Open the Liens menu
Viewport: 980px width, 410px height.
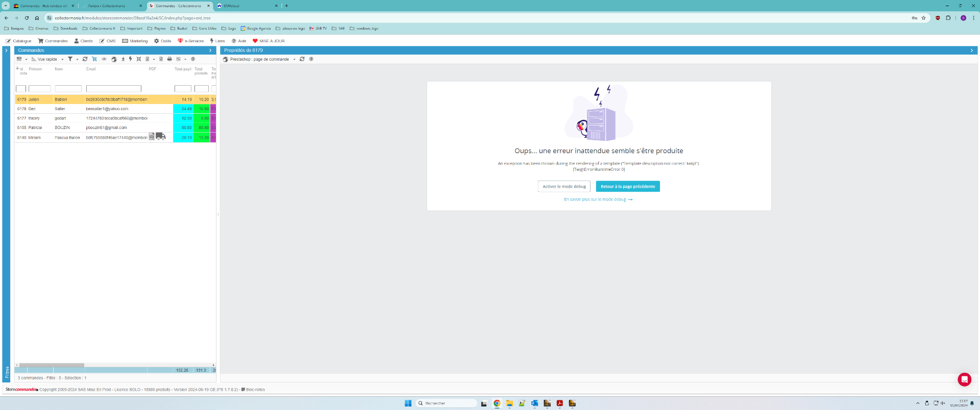(217, 41)
